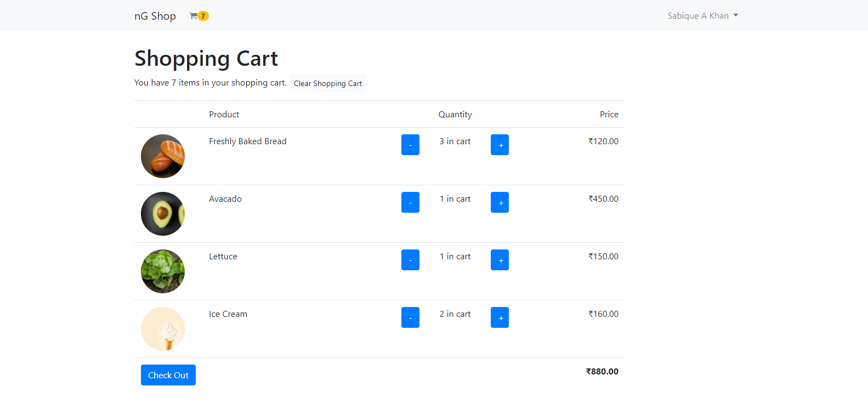Reduce Lettuce quantity by one
The image size is (868, 415).
[x=410, y=260]
